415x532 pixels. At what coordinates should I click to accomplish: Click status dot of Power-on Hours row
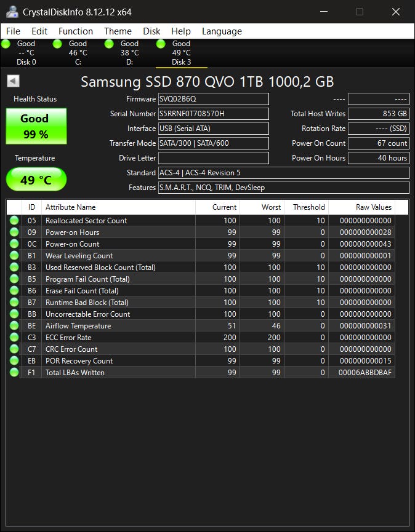(14, 232)
